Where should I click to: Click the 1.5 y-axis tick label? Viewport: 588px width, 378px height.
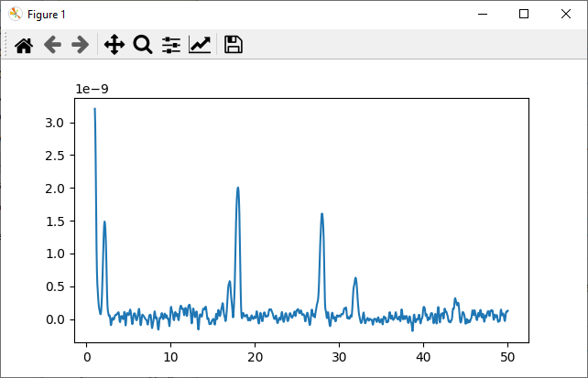55,221
